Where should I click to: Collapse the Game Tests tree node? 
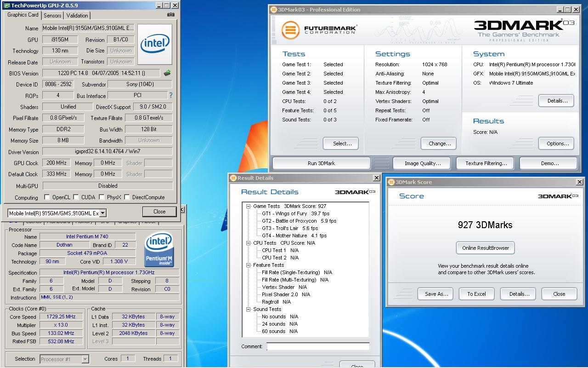(249, 207)
